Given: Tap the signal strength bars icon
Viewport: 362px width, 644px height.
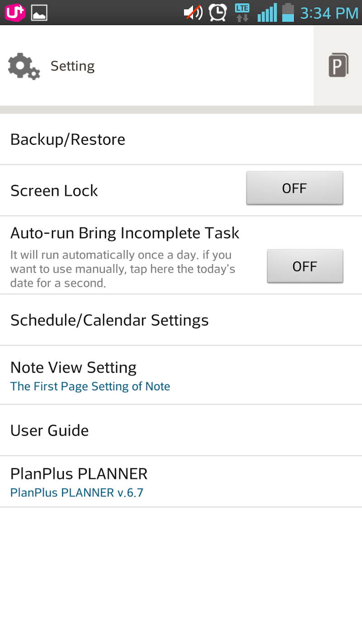Looking at the screenshot, I should pyautogui.click(x=267, y=13).
